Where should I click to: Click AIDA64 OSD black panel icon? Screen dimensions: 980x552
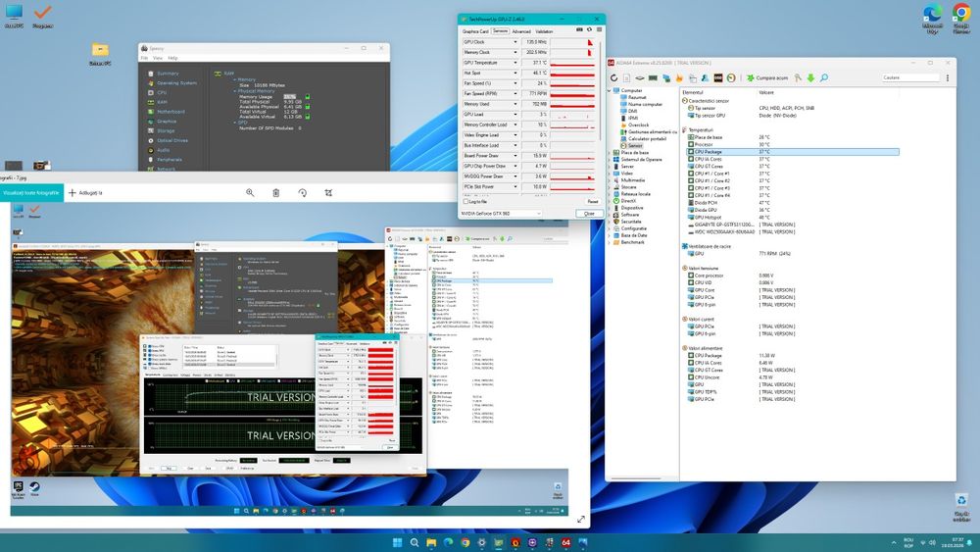[718, 78]
